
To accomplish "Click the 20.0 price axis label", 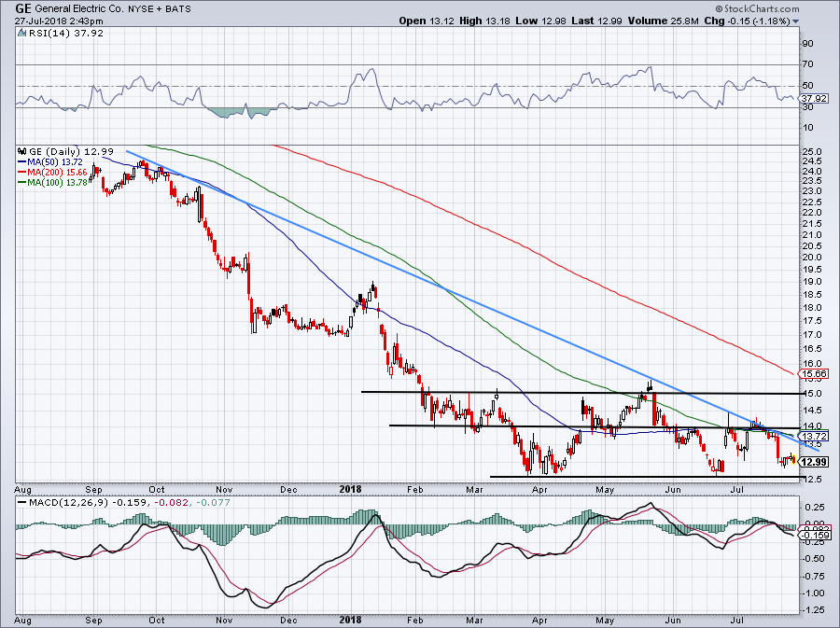I will coord(812,257).
